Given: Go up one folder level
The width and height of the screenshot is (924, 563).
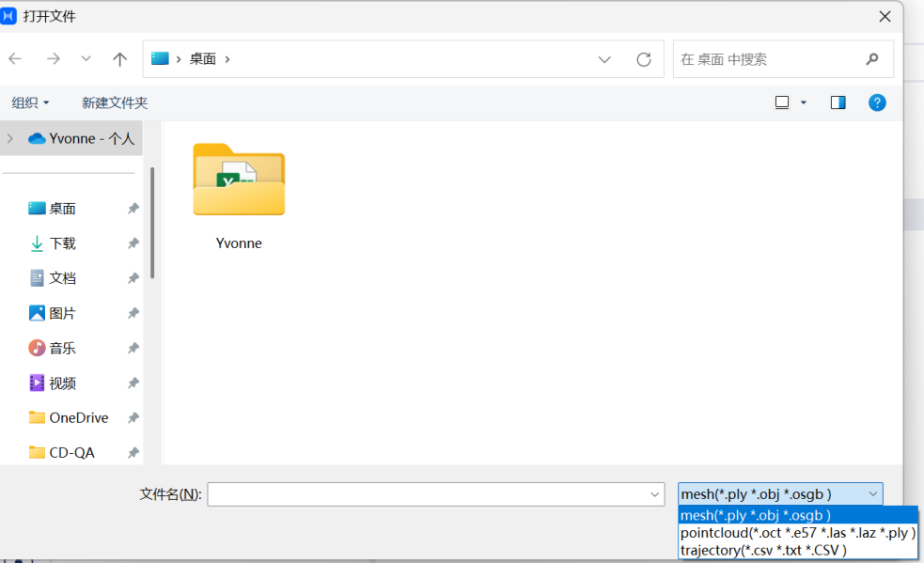Looking at the screenshot, I should (x=119, y=59).
